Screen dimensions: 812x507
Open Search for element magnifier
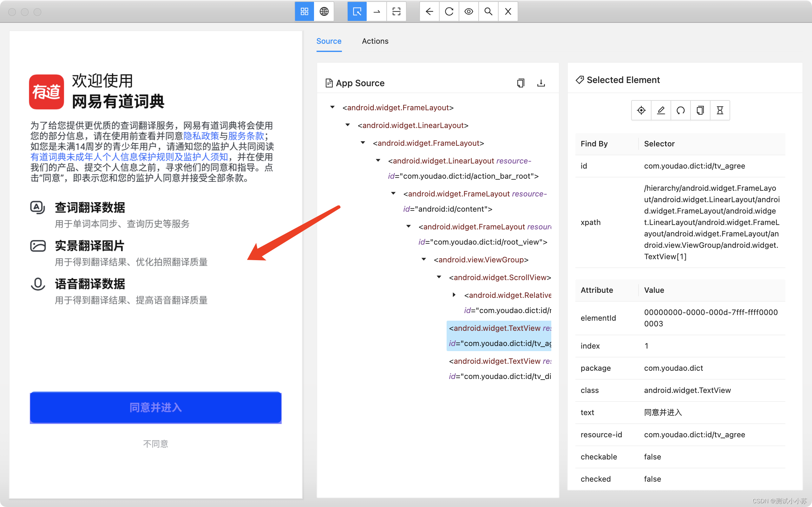[488, 12]
